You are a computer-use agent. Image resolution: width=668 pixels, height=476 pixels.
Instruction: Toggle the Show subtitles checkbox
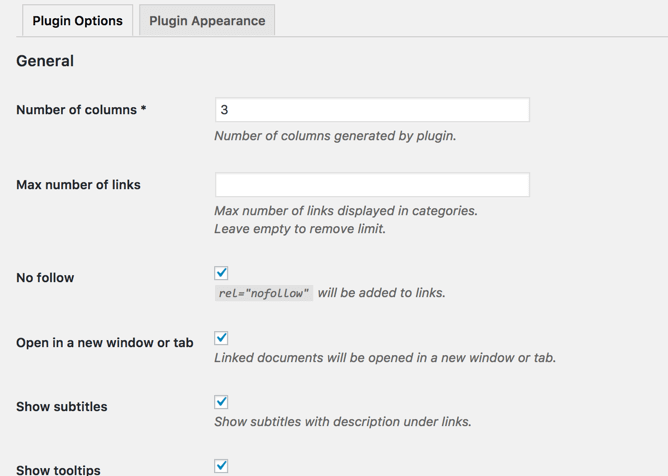[221, 402]
